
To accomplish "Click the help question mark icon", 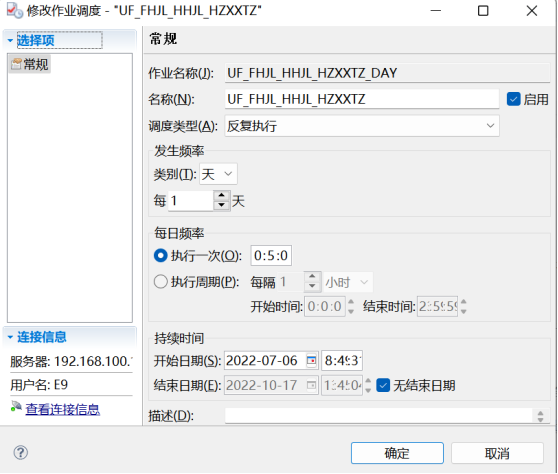I will (21, 453).
